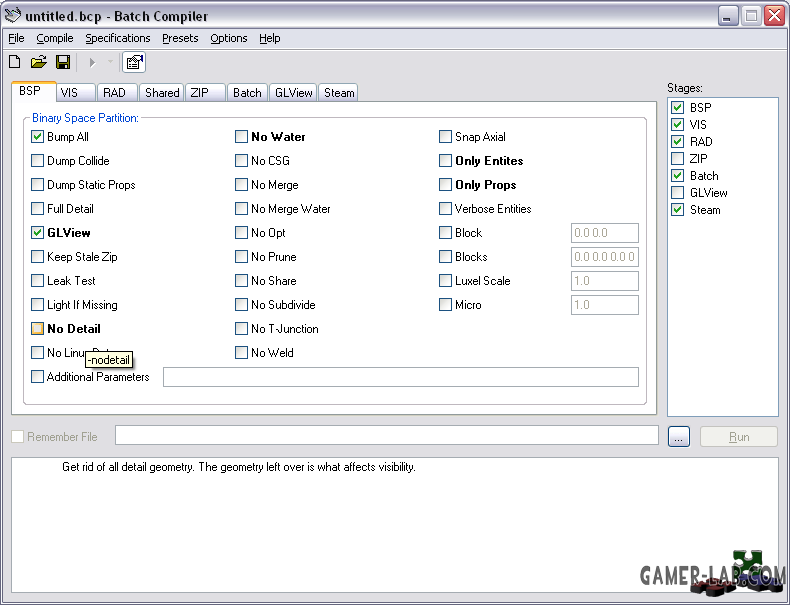Enable the No Weld option
This screenshot has height=605, width=790.
pos(241,353)
